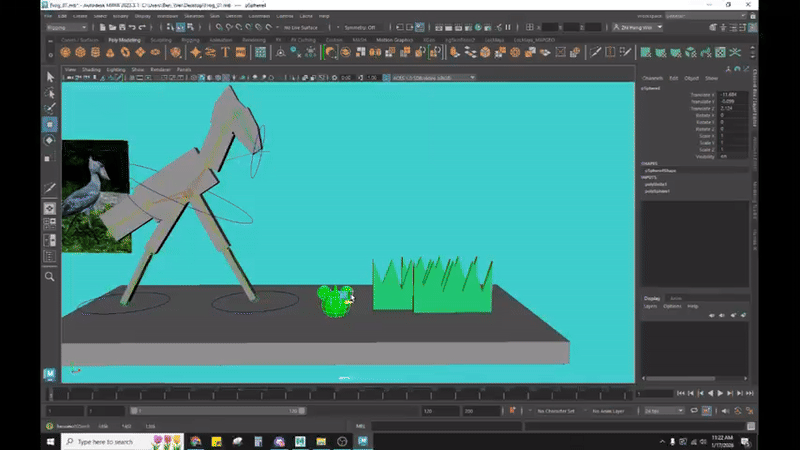
Task: Click the polygon sphere shelf icon
Action: pos(65,52)
